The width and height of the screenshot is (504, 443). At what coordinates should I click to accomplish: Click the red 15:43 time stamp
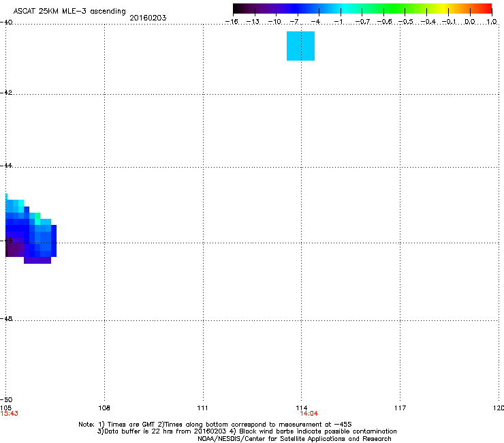(x=10, y=414)
